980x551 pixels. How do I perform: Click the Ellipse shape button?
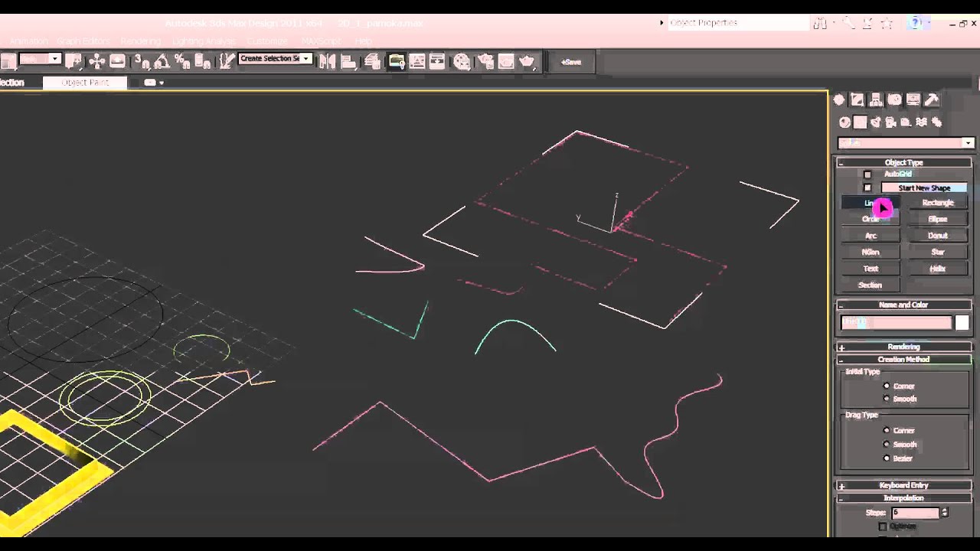click(x=938, y=219)
